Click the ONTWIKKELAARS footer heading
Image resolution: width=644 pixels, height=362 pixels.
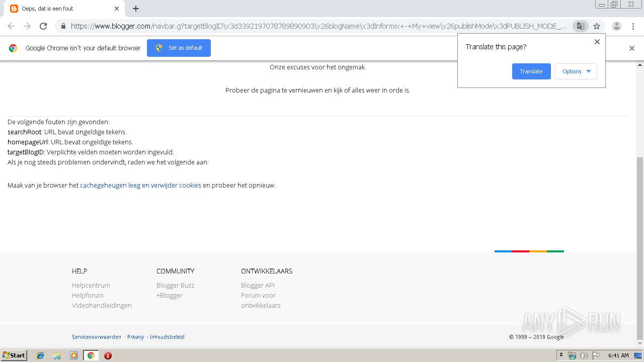click(x=267, y=271)
